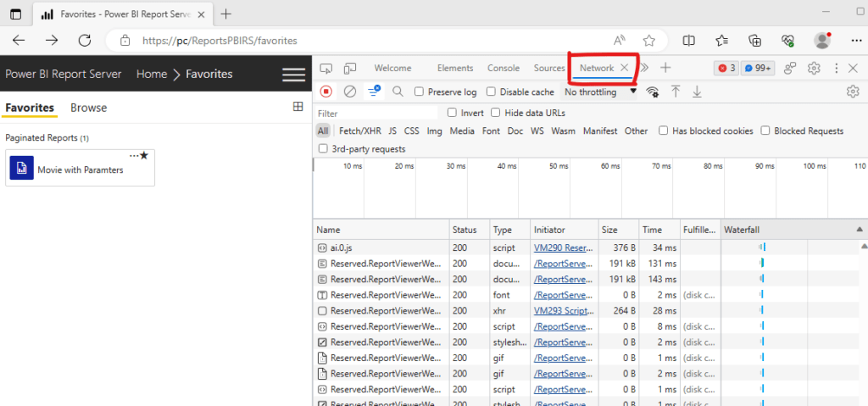Filter requests by Fetch/XHR
This screenshot has width=868, height=406.
(359, 131)
